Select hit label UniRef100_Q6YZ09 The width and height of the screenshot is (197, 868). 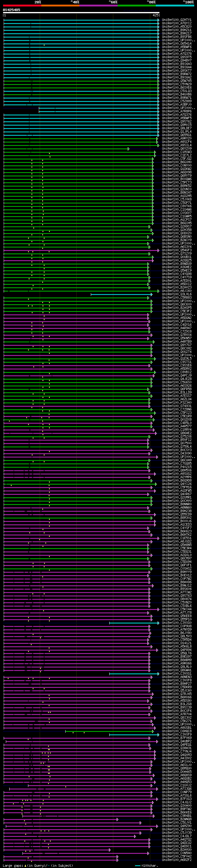176,149
